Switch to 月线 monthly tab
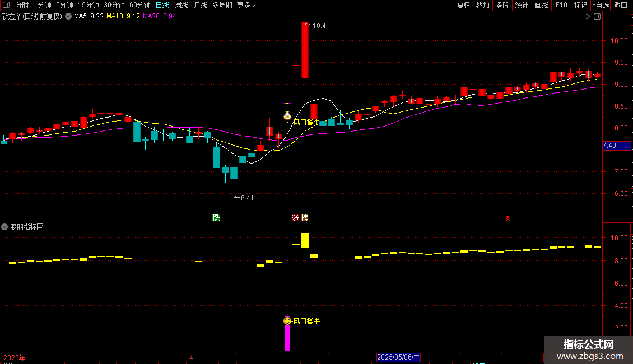Screen dimensions: 633x364 tap(200, 5)
